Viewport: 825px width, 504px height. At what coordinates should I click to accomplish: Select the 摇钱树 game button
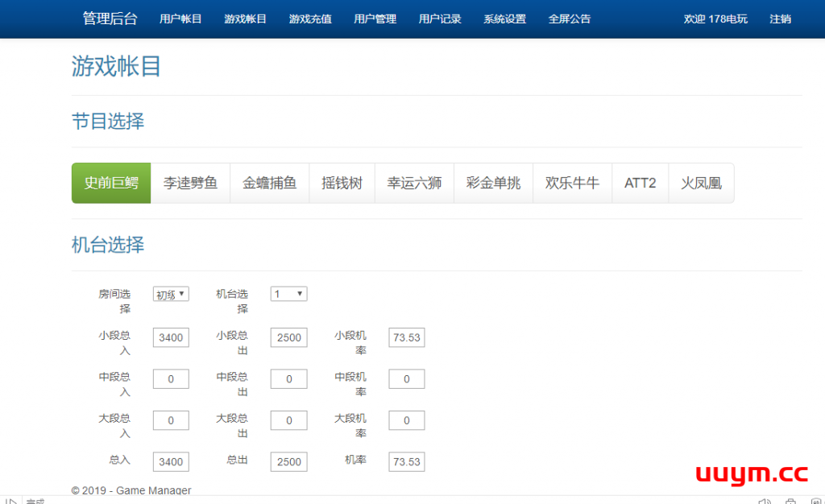pos(342,183)
